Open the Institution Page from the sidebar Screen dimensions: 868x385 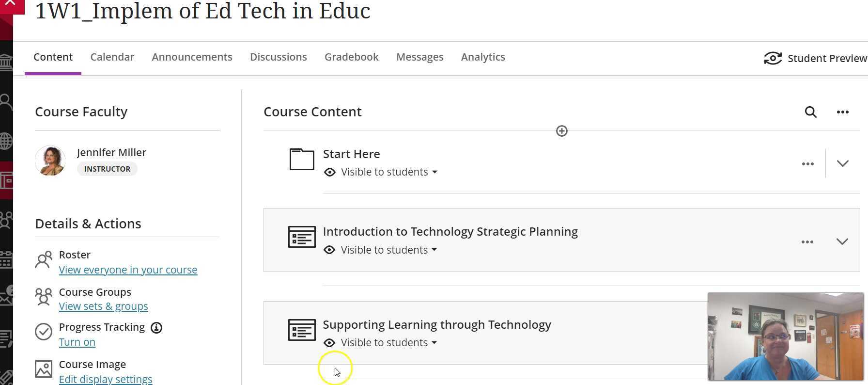coord(6,62)
